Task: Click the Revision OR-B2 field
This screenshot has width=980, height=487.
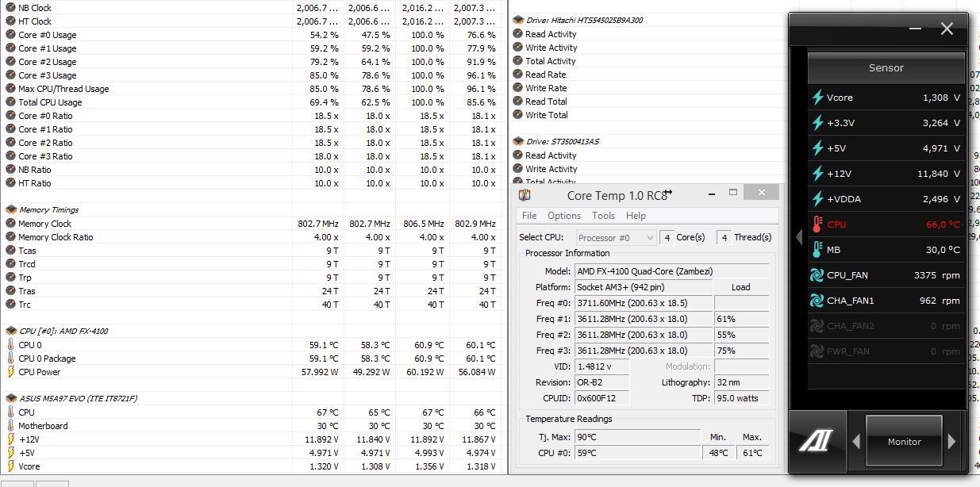Action: click(602, 382)
